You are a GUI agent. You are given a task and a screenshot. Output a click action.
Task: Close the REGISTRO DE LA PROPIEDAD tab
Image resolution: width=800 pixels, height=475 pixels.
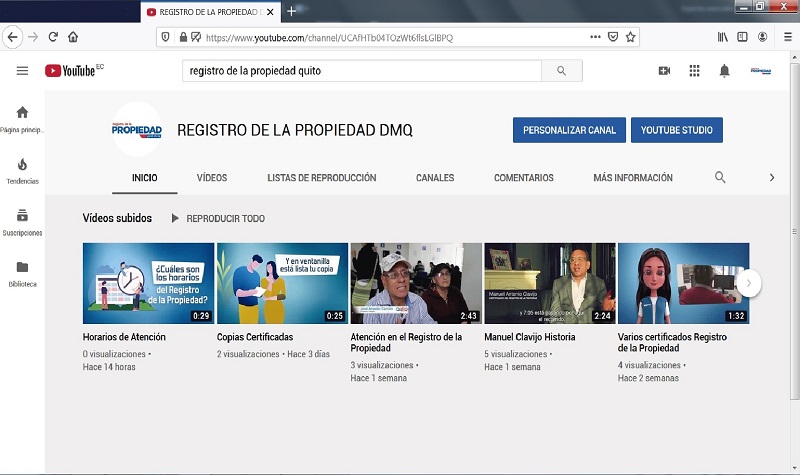click(x=270, y=12)
